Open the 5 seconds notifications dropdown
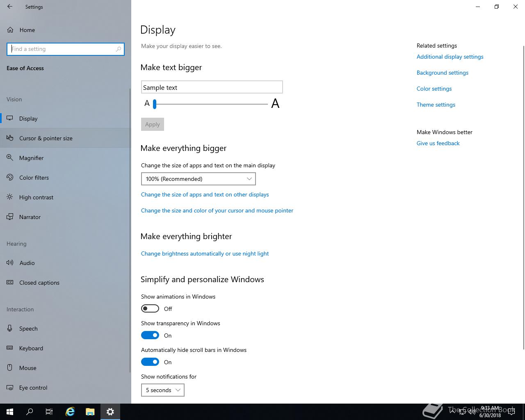This screenshot has height=420, width=525. pos(163,390)
